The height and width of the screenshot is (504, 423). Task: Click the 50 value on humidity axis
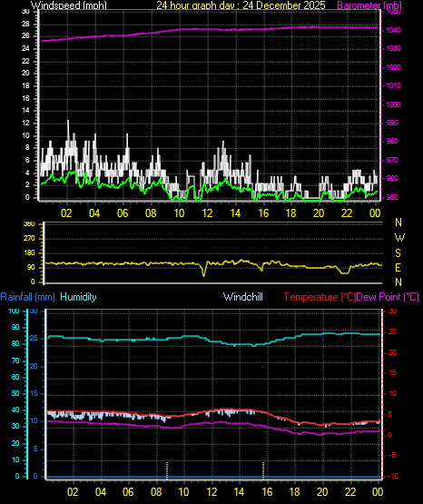coord(15,393)
